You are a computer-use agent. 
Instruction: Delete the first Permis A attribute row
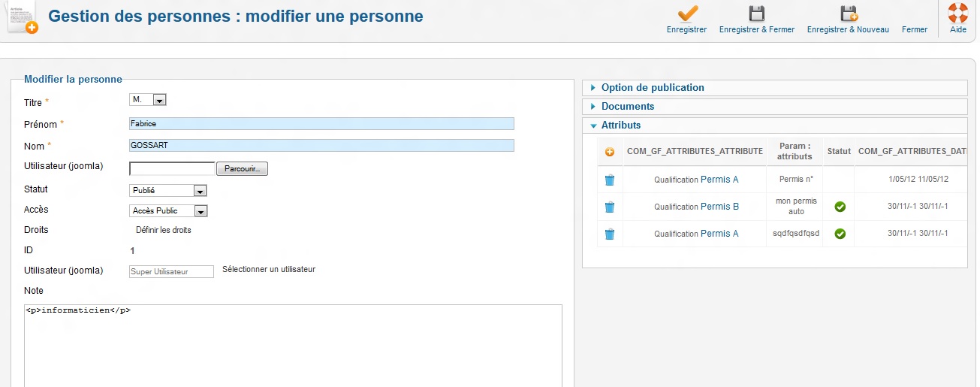click(610, 180)
